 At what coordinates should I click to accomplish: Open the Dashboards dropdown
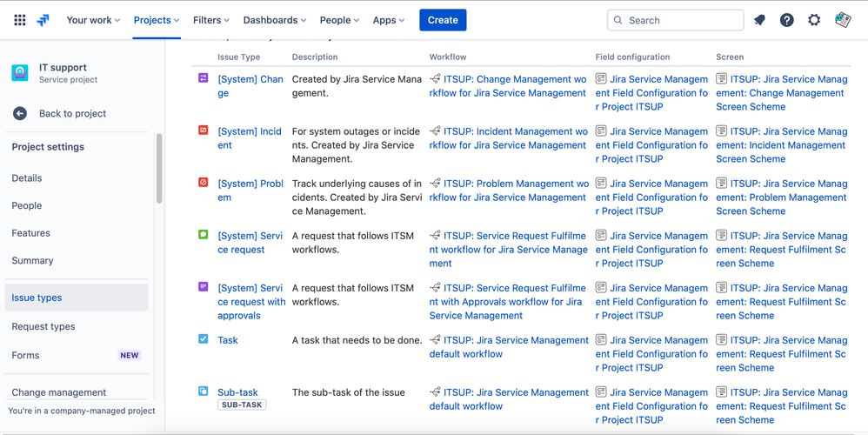tap(275, 20)
